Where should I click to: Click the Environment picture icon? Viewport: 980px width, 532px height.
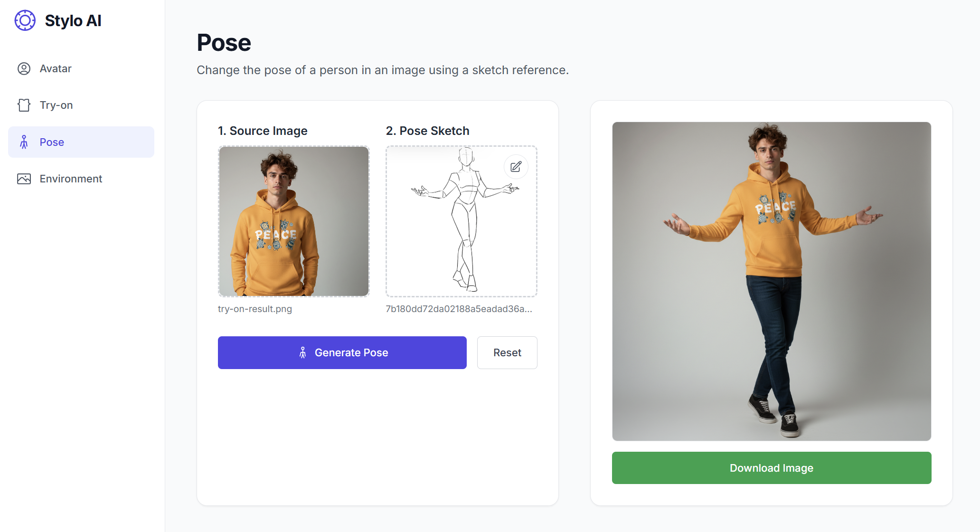click(24, 179)
